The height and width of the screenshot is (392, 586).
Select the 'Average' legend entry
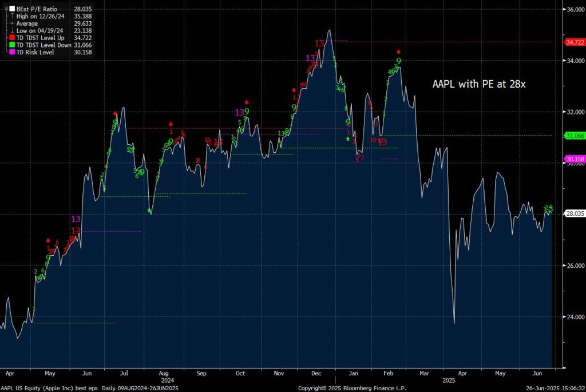coord(27,23)
